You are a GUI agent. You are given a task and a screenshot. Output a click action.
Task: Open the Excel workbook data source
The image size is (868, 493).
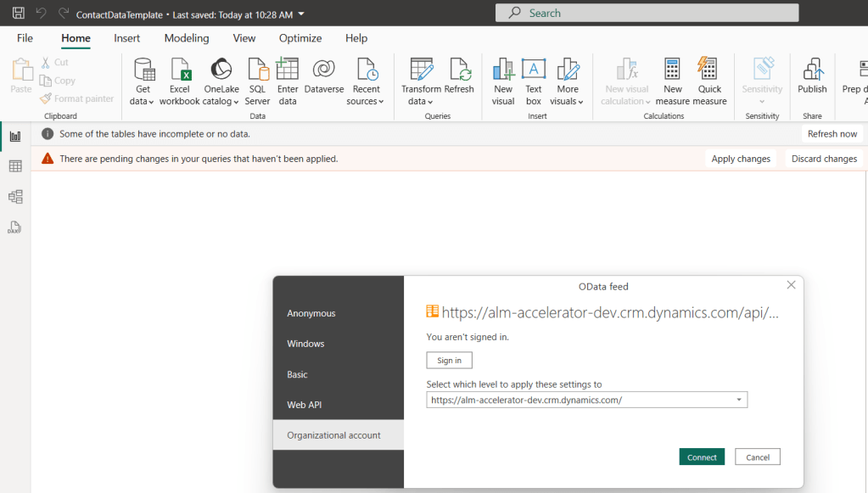pos(180,81)
